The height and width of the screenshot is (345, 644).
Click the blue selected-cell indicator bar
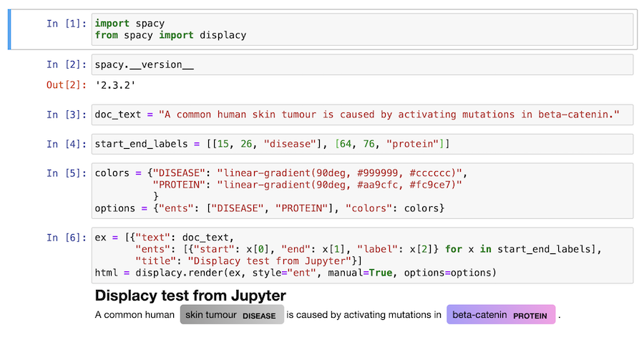[9, 29]
